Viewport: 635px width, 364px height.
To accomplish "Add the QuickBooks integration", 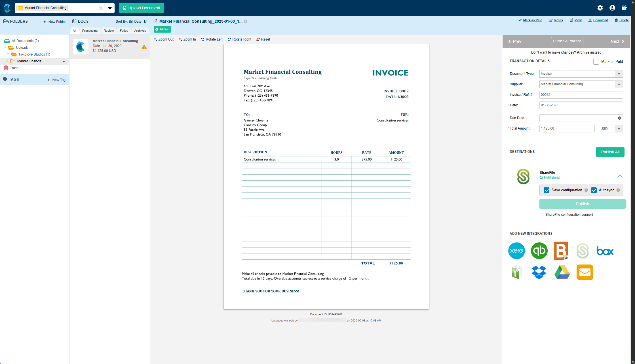I will coord(539,251).
